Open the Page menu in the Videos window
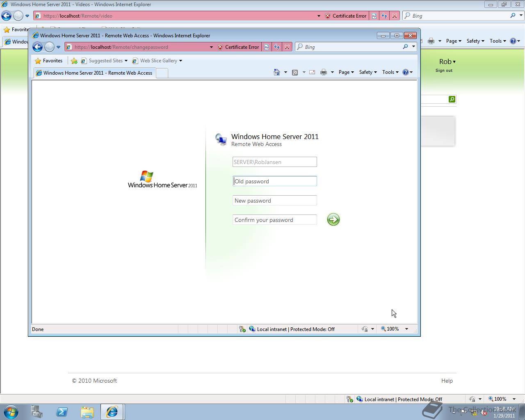Viewport: 525px width, 420px height. tap(454, 41)
